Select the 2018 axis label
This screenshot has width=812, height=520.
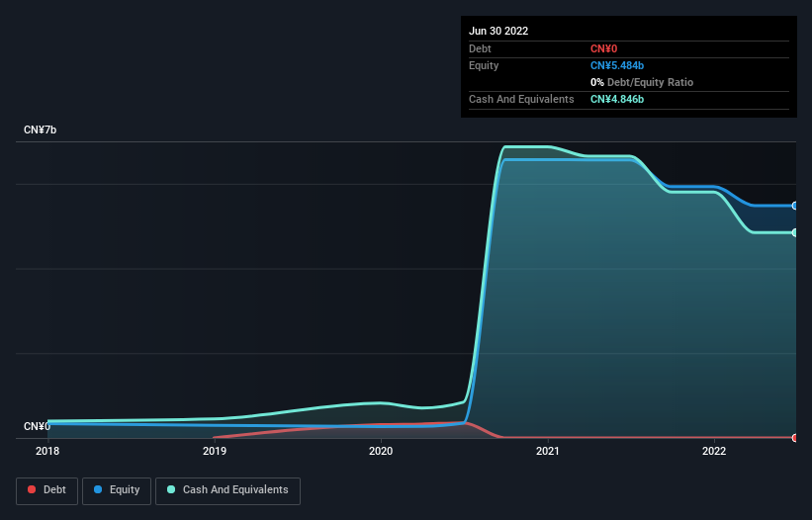[47, 451]
